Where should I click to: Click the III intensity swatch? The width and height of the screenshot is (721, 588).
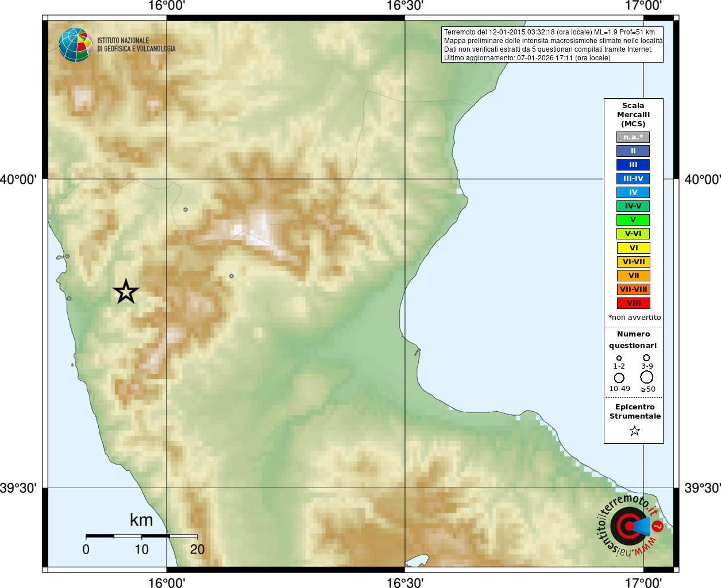coord(633,165)
